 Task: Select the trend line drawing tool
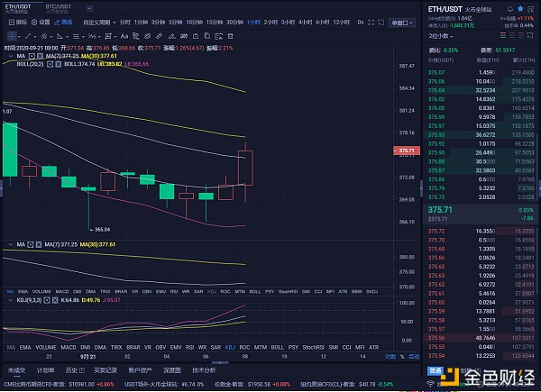pyautogui.click(x=28, y=36)
